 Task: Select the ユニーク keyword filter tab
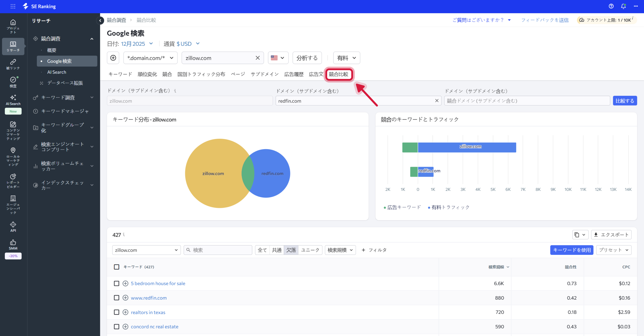point(310,250)
